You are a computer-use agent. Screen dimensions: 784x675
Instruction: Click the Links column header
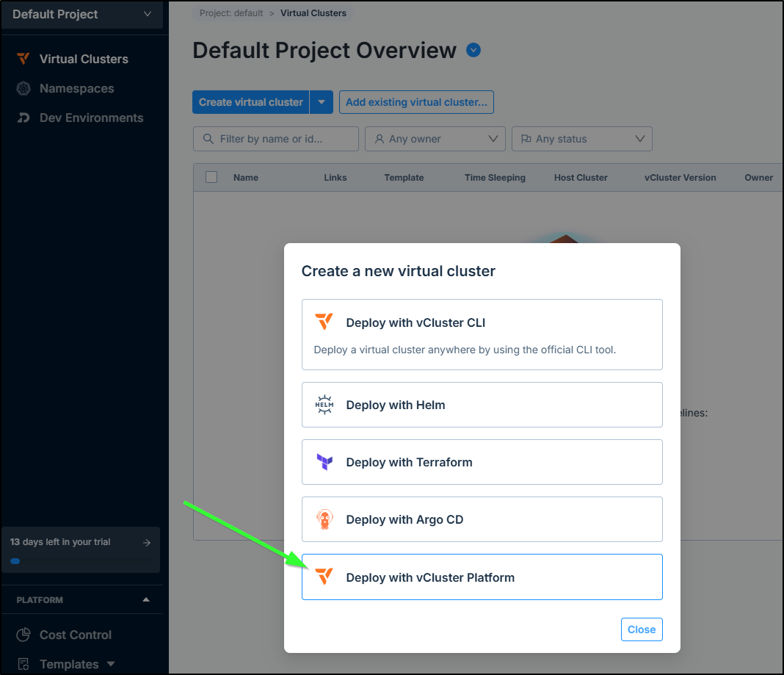tap(335, 177)
